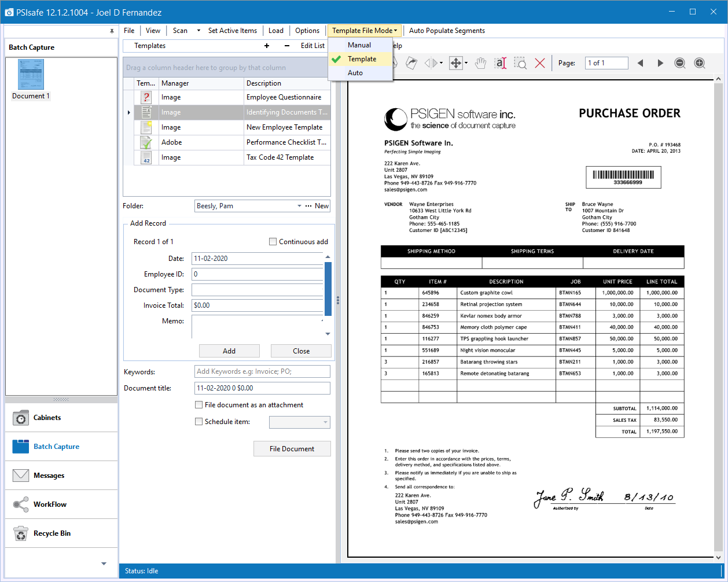Choose the zoom-to-region marquee tool
Image resolution: width=728 pixels, height=582 pixels.
click(x=520, y=63)
